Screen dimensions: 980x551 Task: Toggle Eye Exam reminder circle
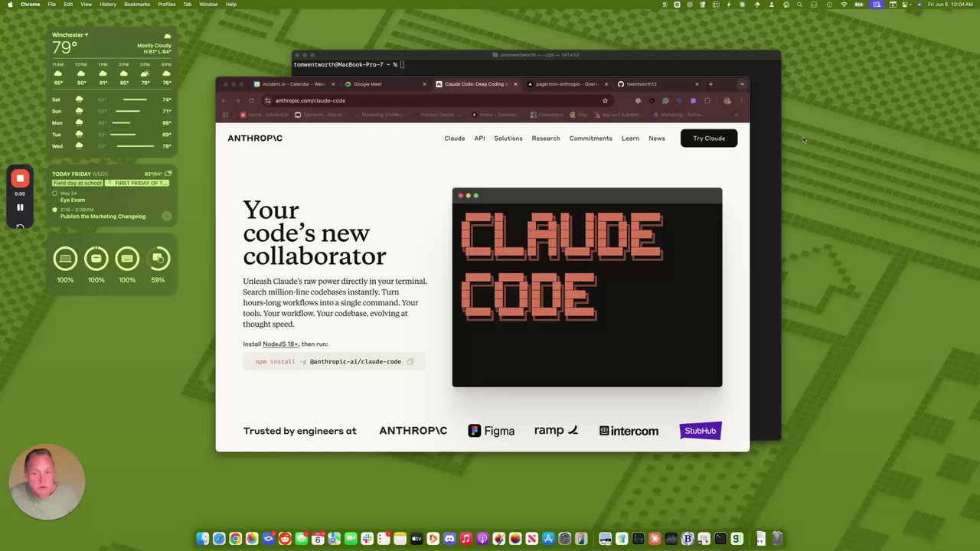click(54, 194)
